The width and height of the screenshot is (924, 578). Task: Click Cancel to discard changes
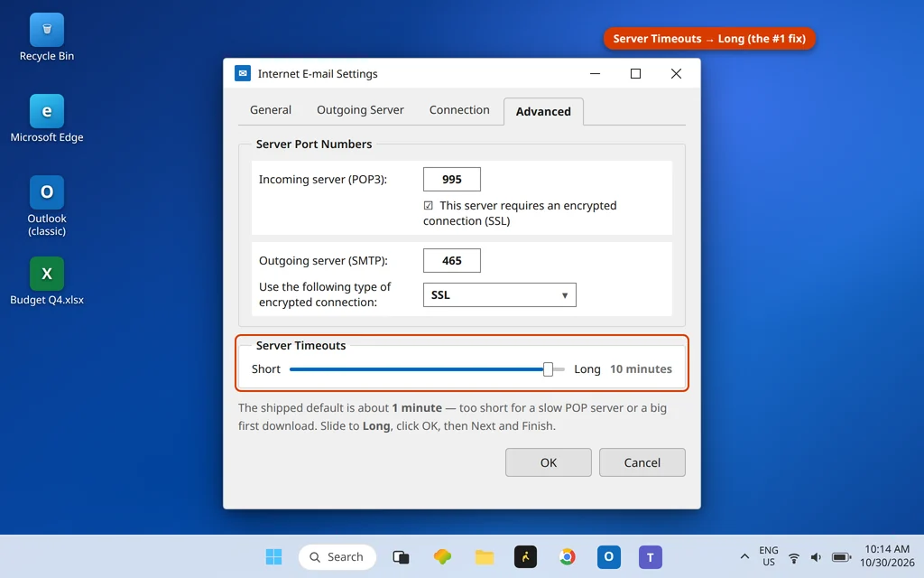642,462
